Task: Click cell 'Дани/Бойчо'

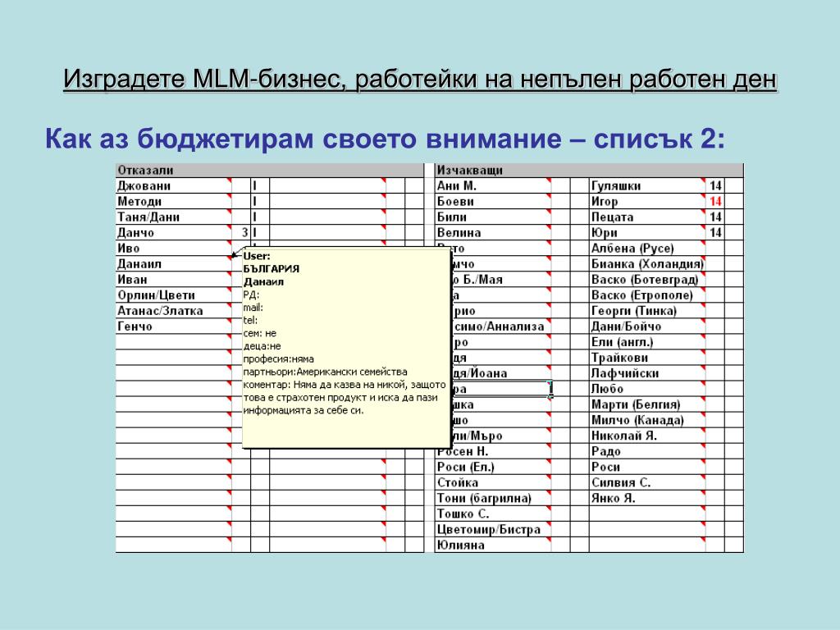Action: [x=647, y=326]
